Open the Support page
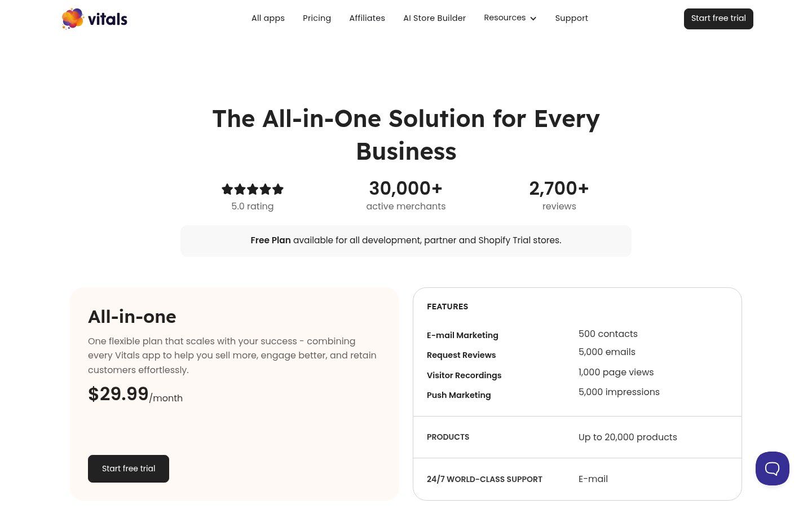This screenshot has width=812, height=508. tap(571, 18)
